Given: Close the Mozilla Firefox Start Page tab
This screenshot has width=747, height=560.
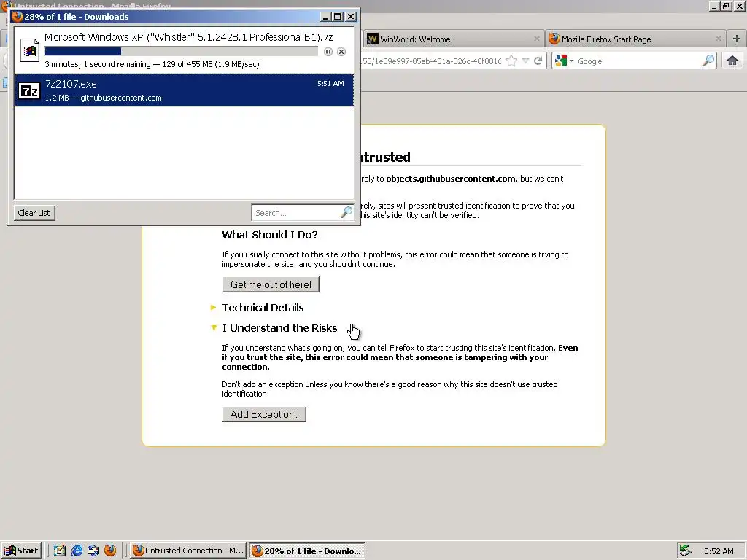Looking at the screenshot, I should click(719, 39).
